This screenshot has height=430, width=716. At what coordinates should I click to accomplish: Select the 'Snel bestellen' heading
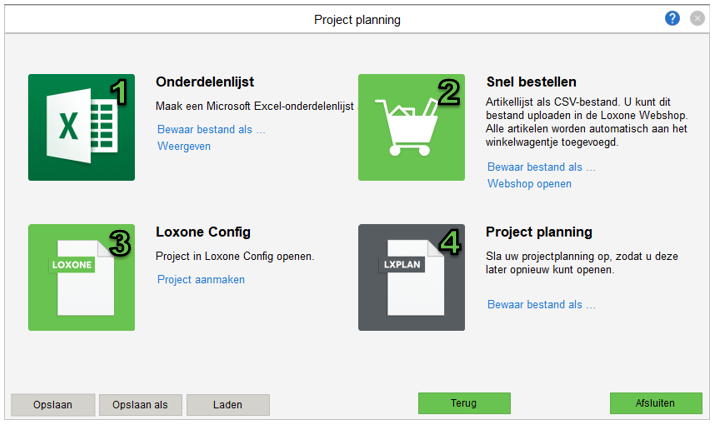(531, 82)
